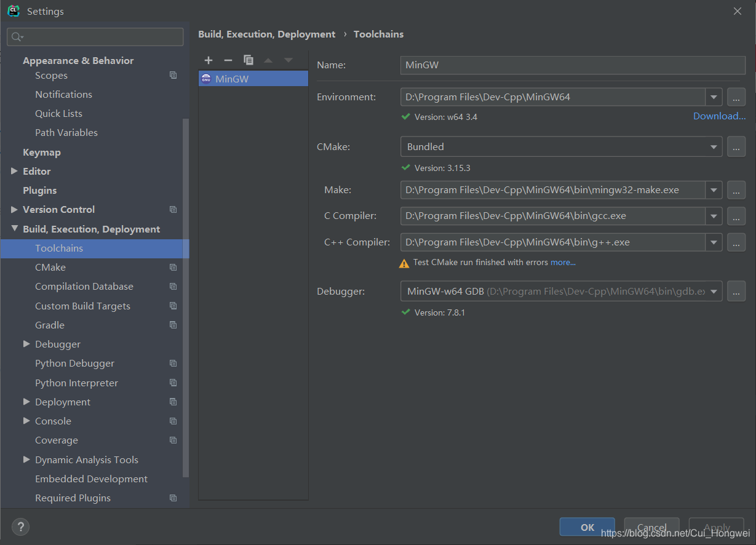
Task: Remove selected toolchain with minus icon
Action: [228, 60]
